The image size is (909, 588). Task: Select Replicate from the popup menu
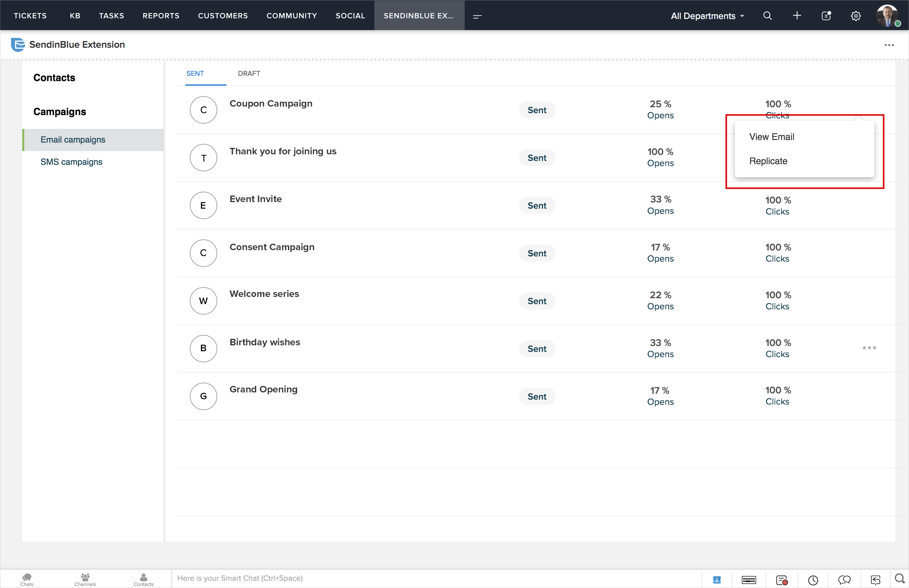click(x=768, y=161)
